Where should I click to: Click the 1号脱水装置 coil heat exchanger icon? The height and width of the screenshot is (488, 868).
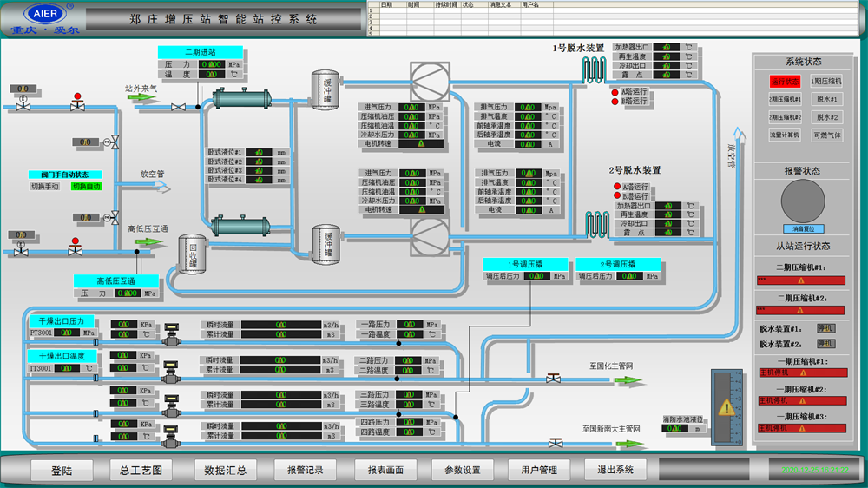tap(594, 69)
